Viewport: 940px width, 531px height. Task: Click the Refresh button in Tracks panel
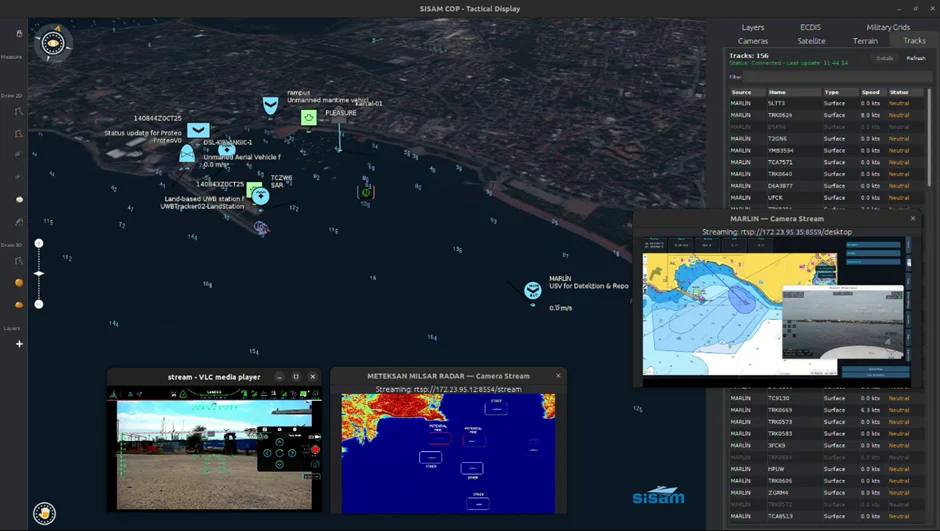pyautogui.click(x=916, y=58)
